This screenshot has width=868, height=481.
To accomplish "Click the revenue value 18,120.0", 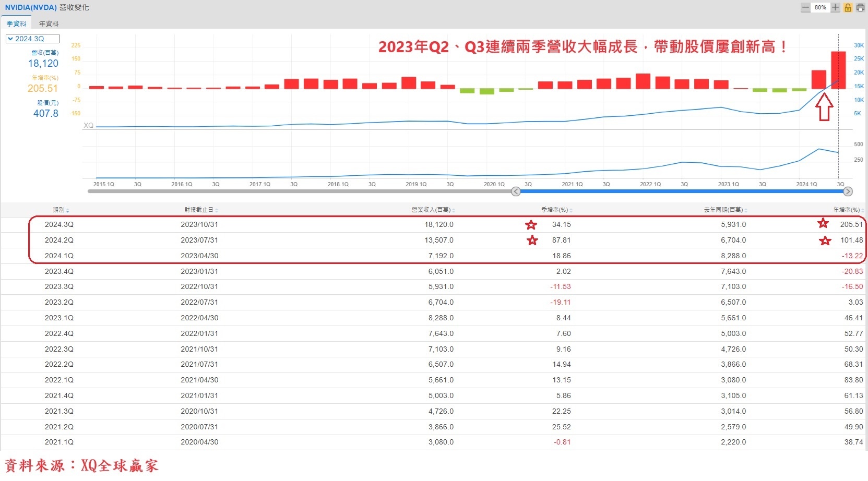I will coord(439,224).
